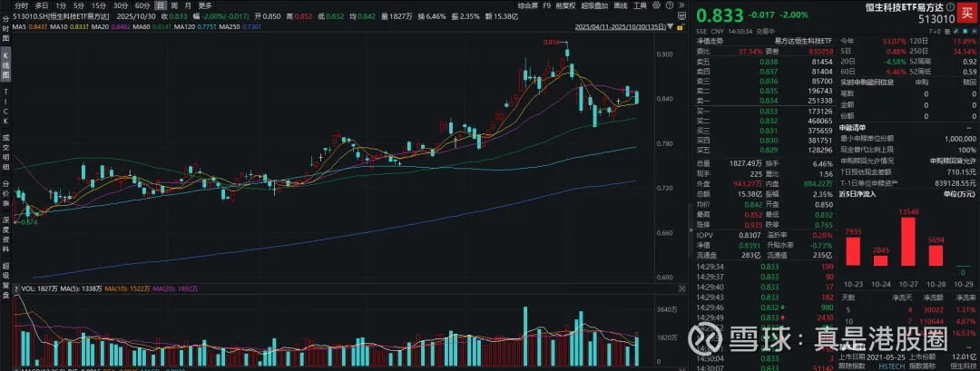Open the 工具 tools menu
The image size is (980, 371).
tap(640, 5)
